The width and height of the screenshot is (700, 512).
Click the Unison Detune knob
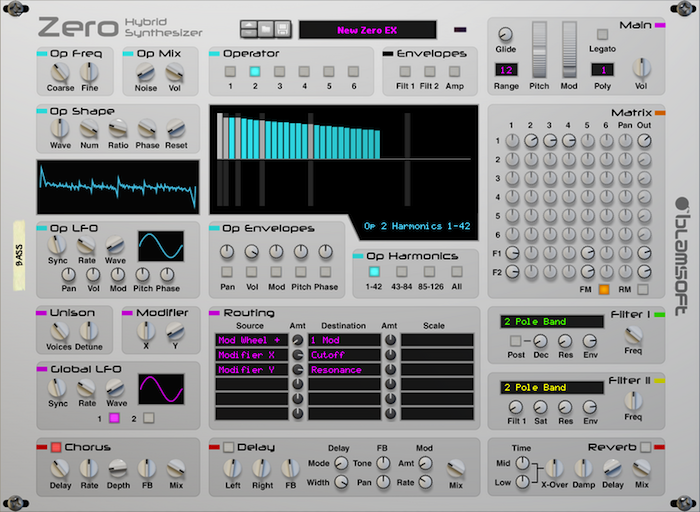88,331
